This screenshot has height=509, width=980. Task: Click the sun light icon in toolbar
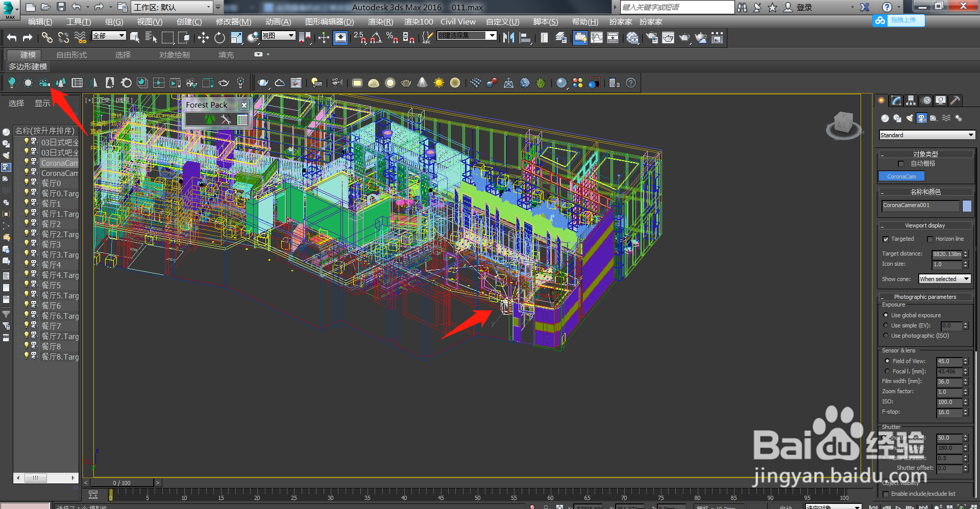click(438, 83)
